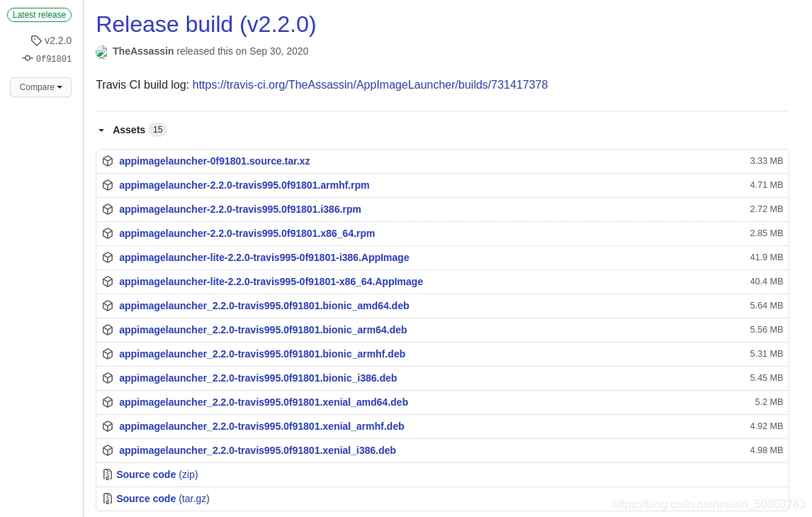812x517 pixels.
Task: Click the 41.9 MB file size
Action: [x=767, y=257]
